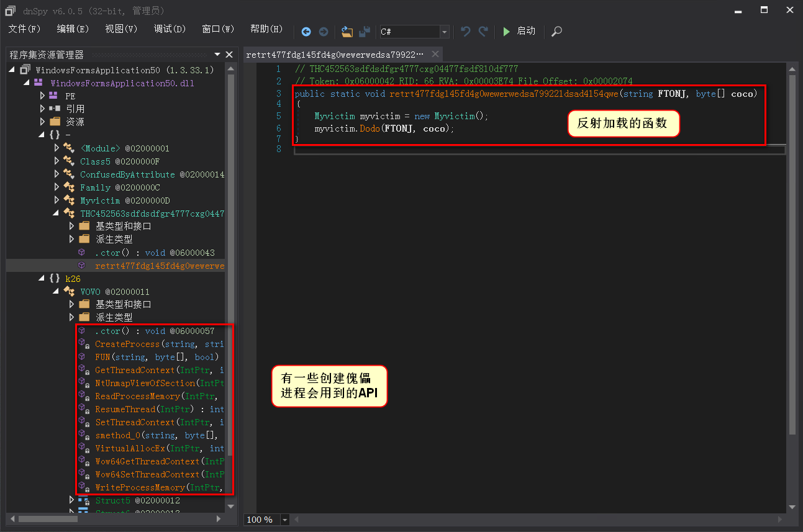Open the 视图(V) menu
The width and height of the screenshot is (803, 532).
point(121,29)
